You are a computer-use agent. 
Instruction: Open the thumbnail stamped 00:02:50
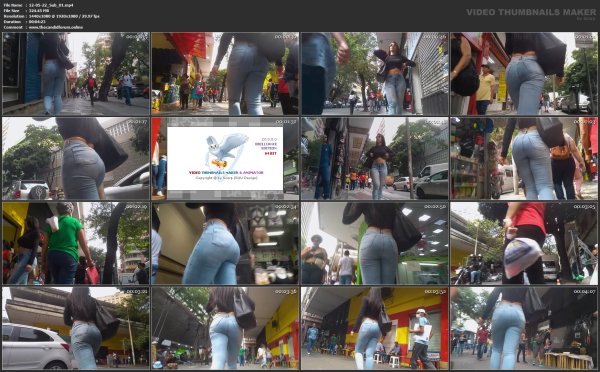coord(375,243)
